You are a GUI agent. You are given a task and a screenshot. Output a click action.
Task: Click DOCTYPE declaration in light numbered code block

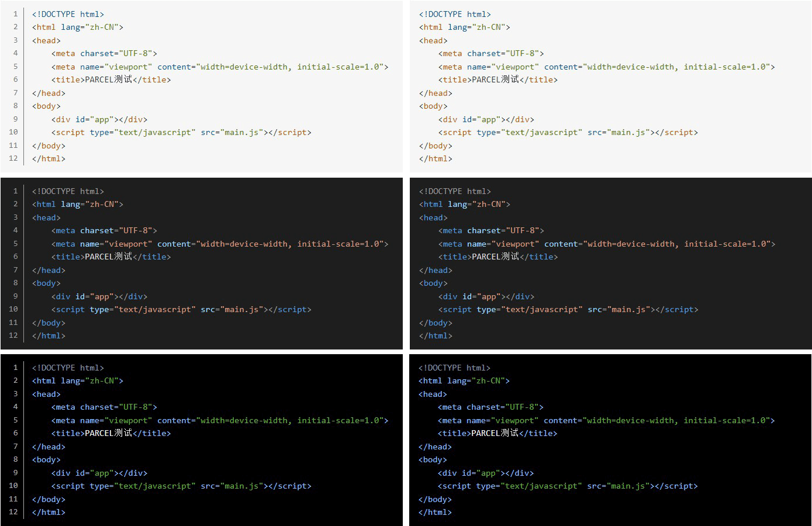click(x=68, y=14)
